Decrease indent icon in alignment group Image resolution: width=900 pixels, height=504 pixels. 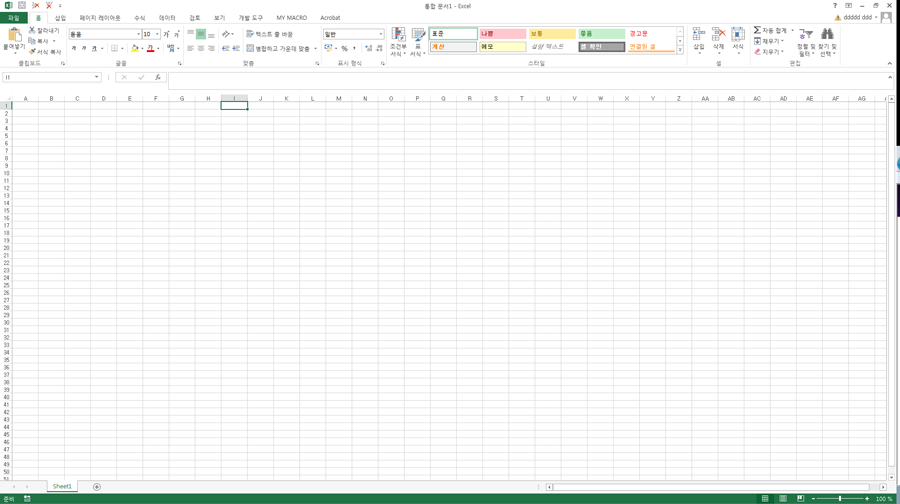[226, 49]
